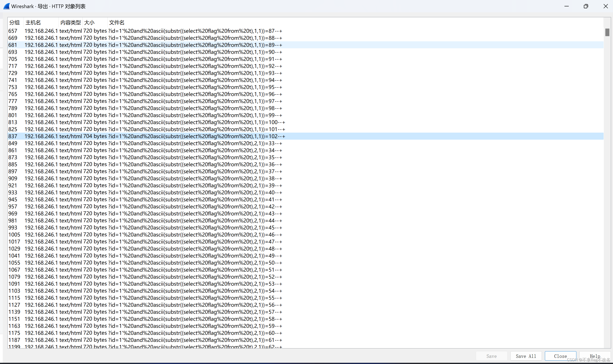Select packet 1079 row ending ,2,1))=52--+
The width and height of the screenshot is (613, 364).
[305, 277]
